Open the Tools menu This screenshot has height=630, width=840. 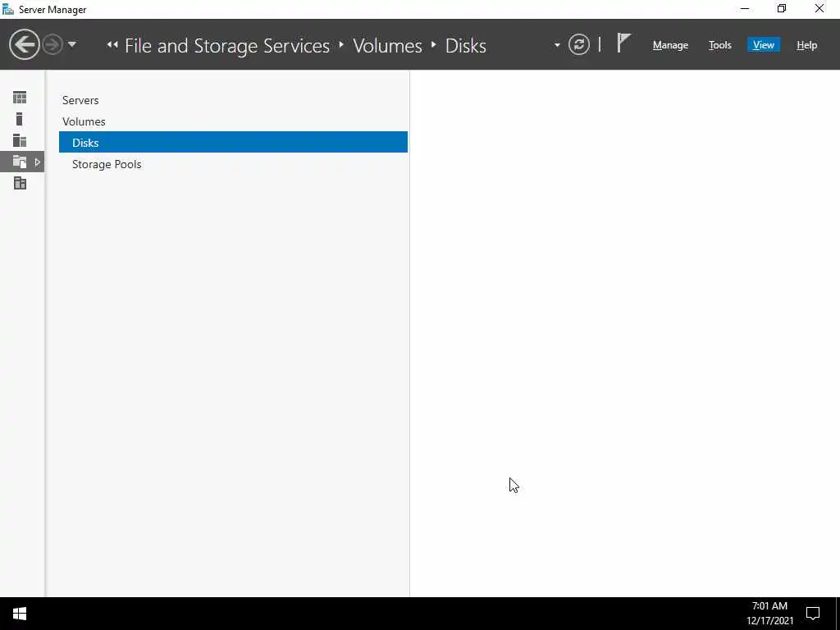click(719, 45)
